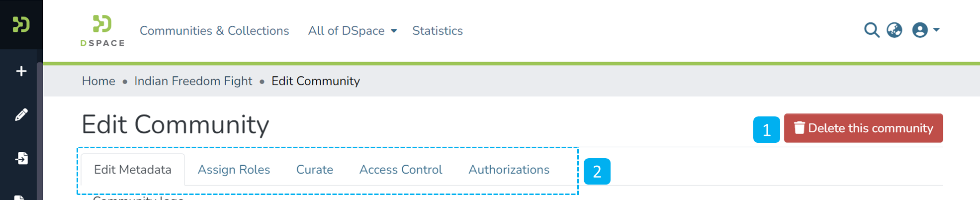This screenshot has width=980, height=200.
Task: Open the Statistics page link
Action: pyautogui.click(x=437, y=31)
